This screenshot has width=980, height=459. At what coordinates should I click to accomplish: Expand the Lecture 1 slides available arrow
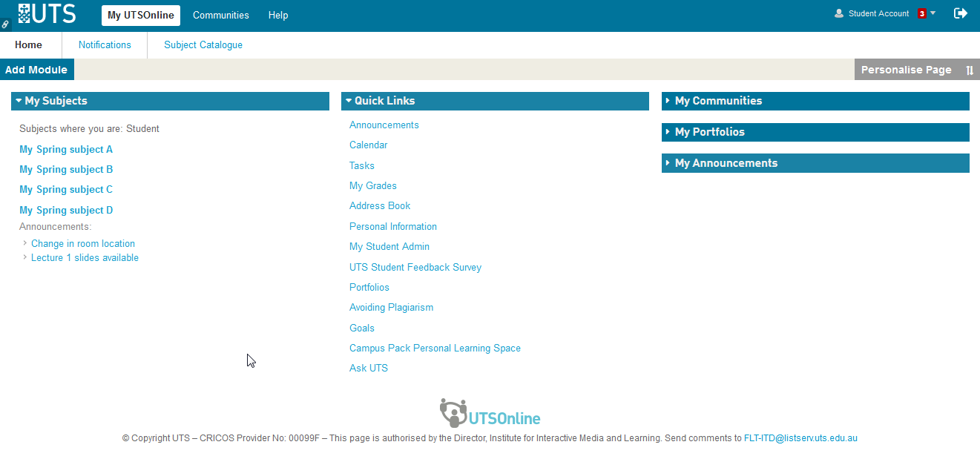[25, 257]
